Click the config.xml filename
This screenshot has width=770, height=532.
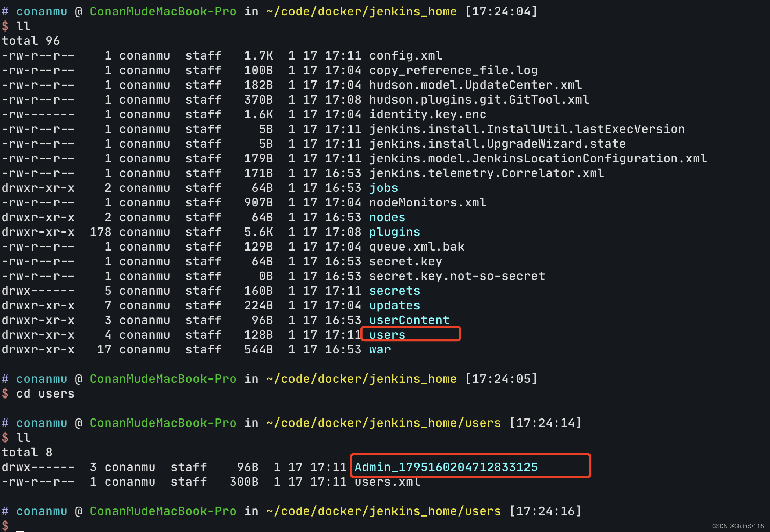click(405, 56)
